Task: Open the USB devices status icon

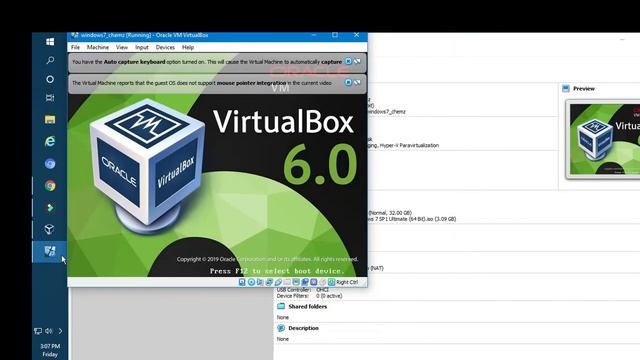Action: click(278, 282)
